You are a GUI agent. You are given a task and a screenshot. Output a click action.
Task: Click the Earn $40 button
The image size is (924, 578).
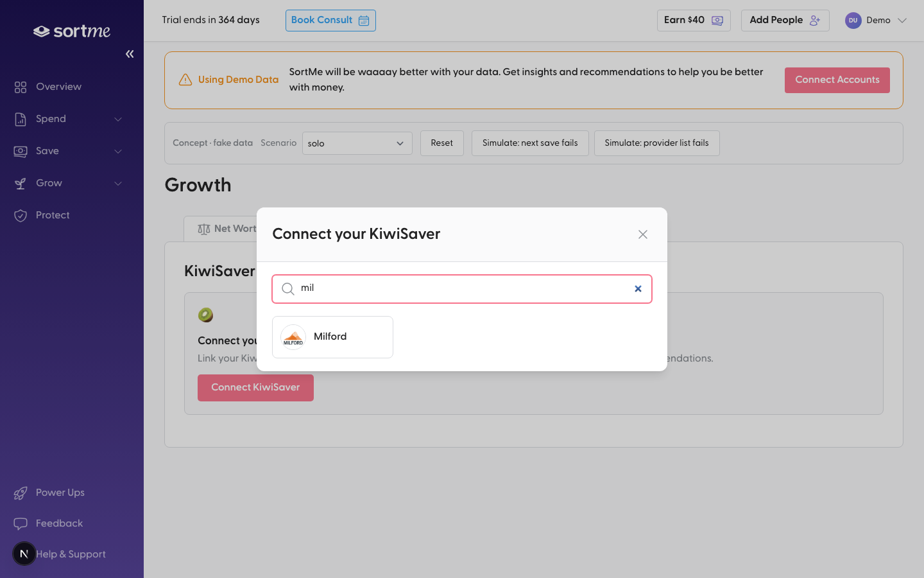[694, 21]
